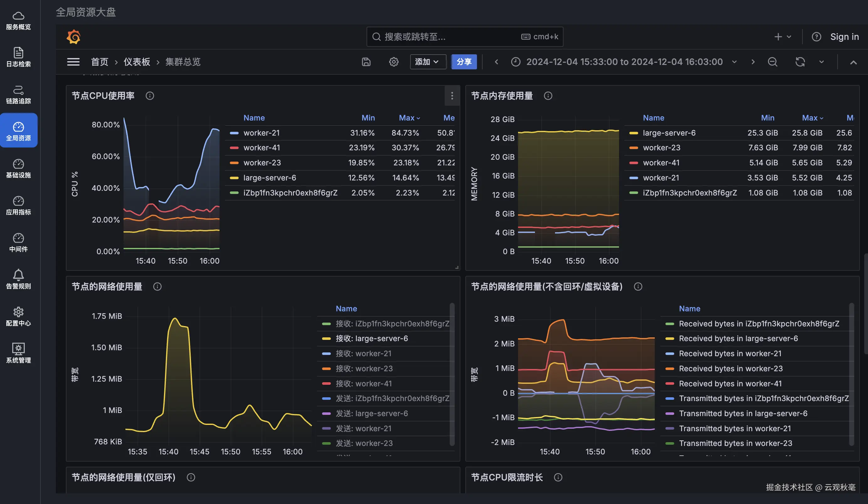This screenshot has height=504, width=868.
Task: Expand the 添加 dropdown
Action: pos(427,62)
